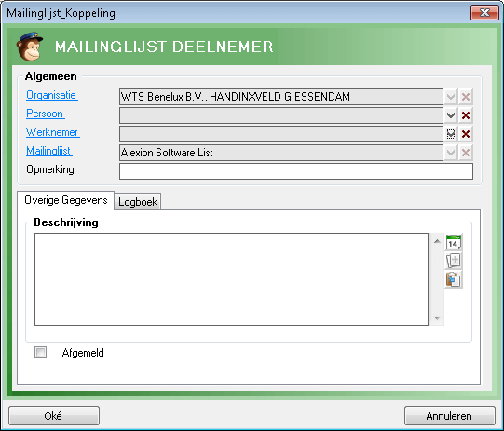Click the clipboard paste icon
The height and width of the screenshot is (431, 504).
(x=454, y=279)
